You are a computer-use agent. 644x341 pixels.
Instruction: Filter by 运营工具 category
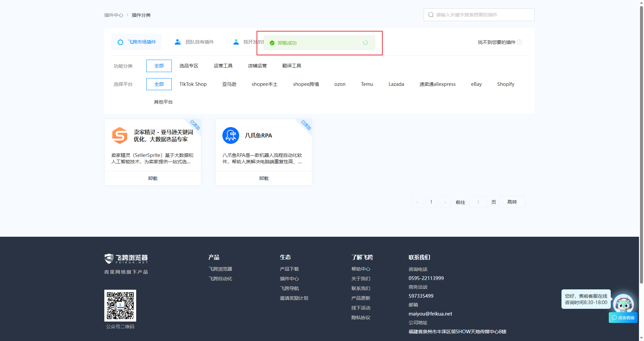tap(223, 66)
